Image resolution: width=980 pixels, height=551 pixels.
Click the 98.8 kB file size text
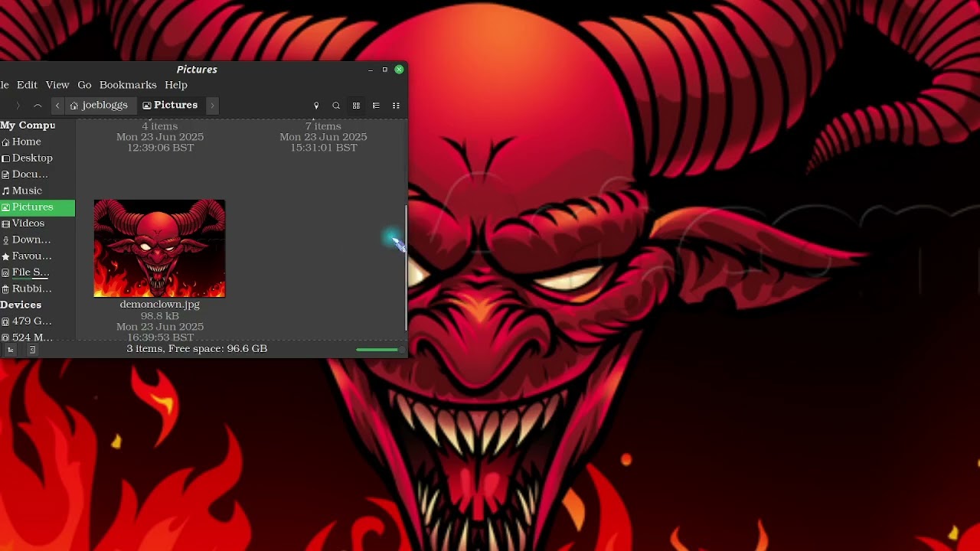tap(159, 316)
